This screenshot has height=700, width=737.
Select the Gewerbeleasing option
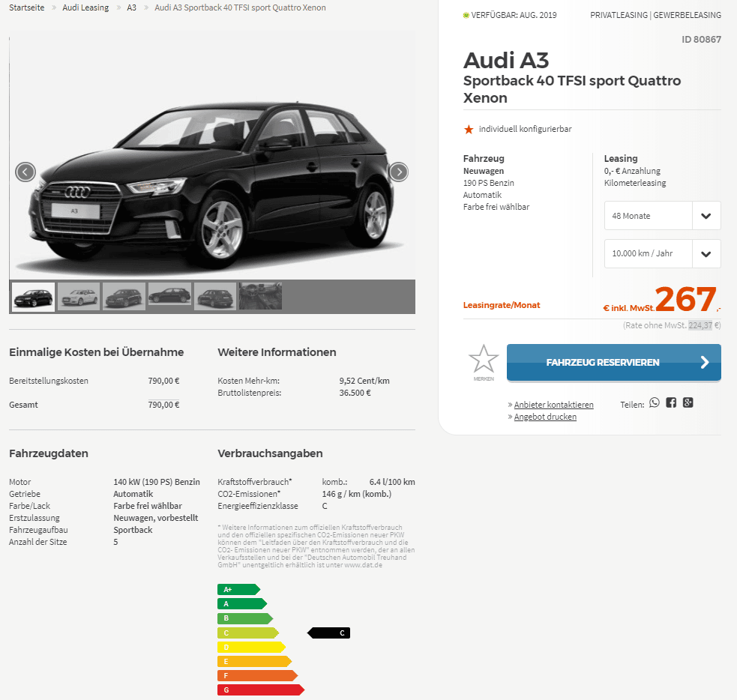tap(688, 15)
